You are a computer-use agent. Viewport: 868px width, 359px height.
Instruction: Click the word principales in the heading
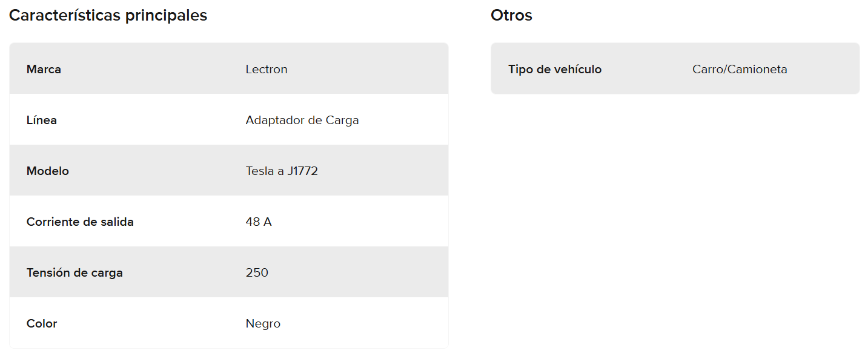coord(166,16)
